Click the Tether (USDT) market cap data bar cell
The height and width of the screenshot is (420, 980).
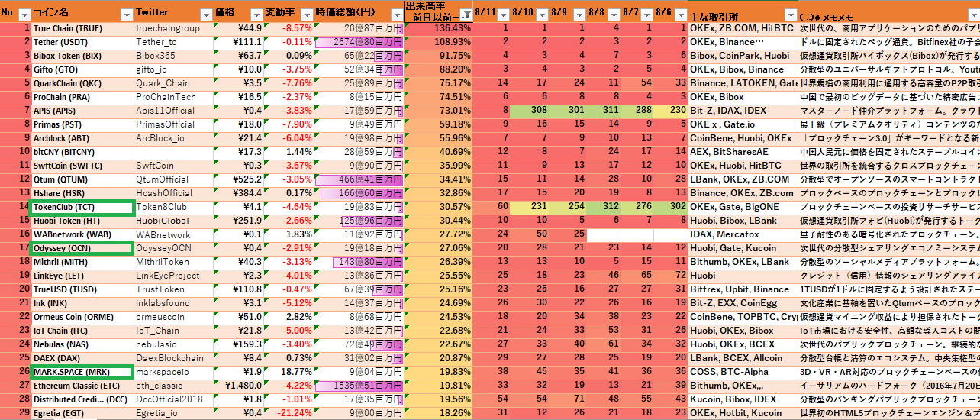point(358,42)
